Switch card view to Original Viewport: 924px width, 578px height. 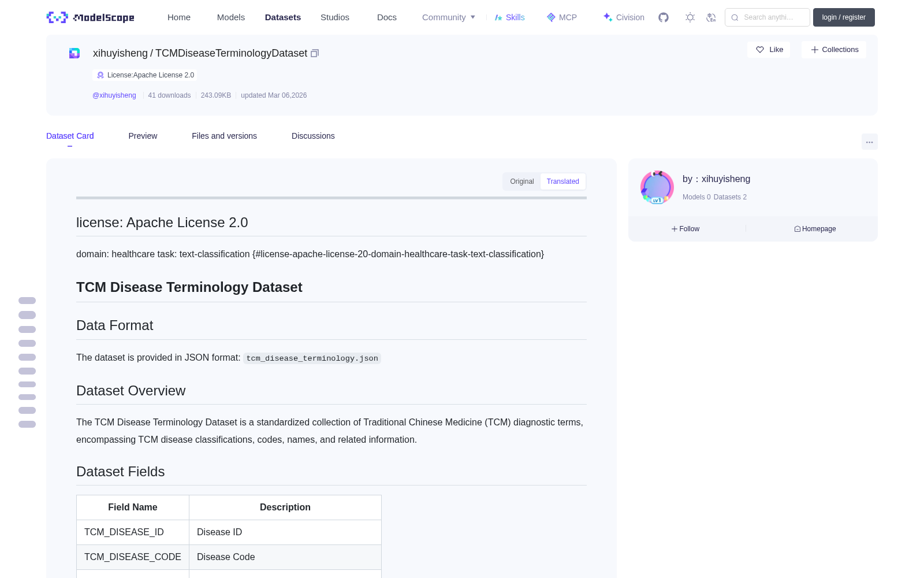click(x=522, y=181)
